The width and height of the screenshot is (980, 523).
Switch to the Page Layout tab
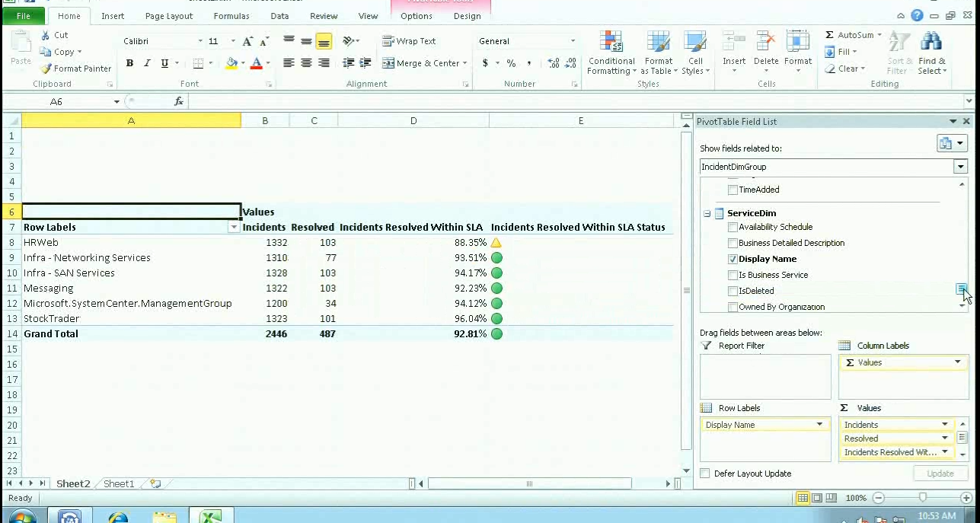click(x=168, y=16)
